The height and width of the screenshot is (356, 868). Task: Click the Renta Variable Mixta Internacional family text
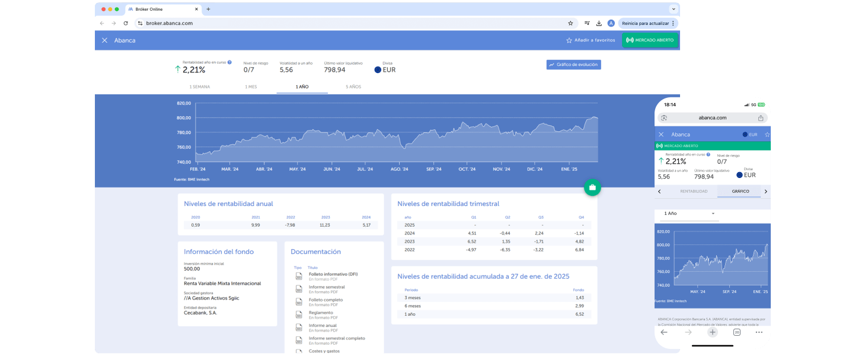pos(222,284)
